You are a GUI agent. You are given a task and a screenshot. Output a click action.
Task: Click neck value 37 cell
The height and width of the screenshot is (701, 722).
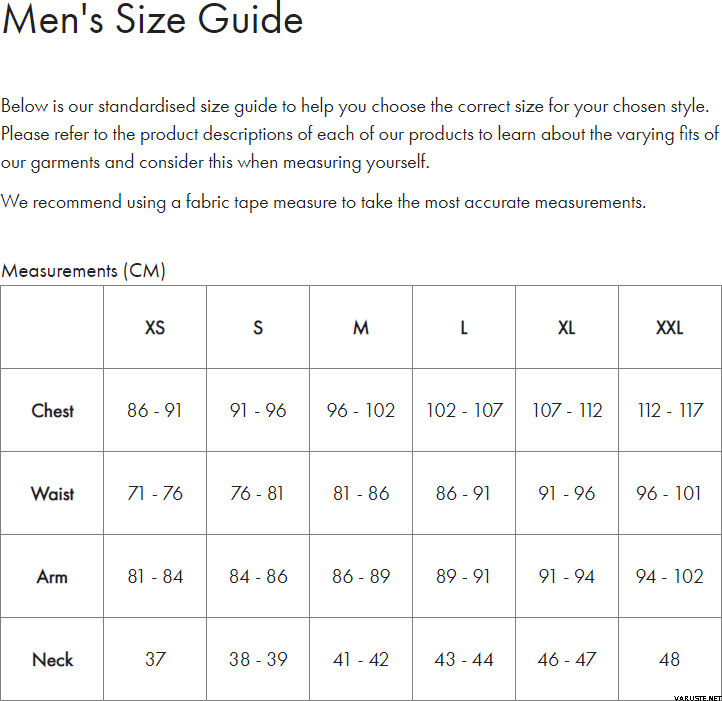(x=155, y=660)
